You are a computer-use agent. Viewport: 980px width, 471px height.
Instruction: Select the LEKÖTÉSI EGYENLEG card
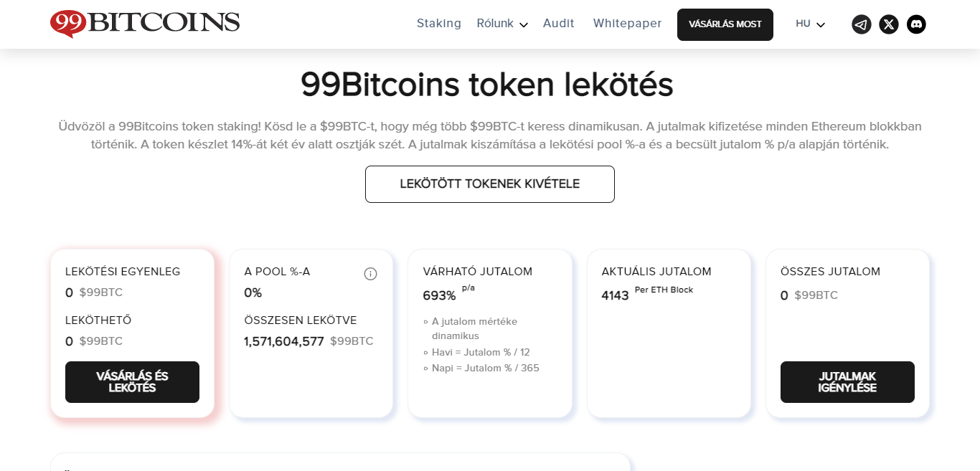click(132, 333)
